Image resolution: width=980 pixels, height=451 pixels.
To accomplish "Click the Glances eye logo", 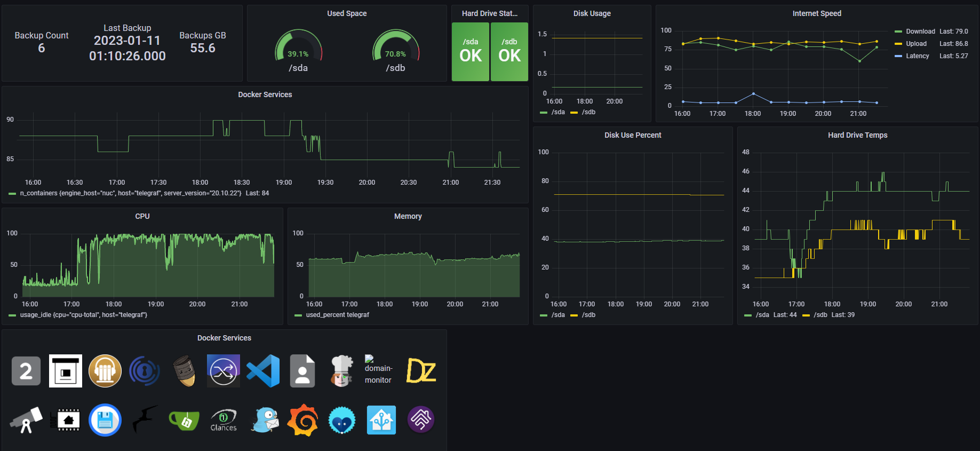I will [x=224, y=420].
